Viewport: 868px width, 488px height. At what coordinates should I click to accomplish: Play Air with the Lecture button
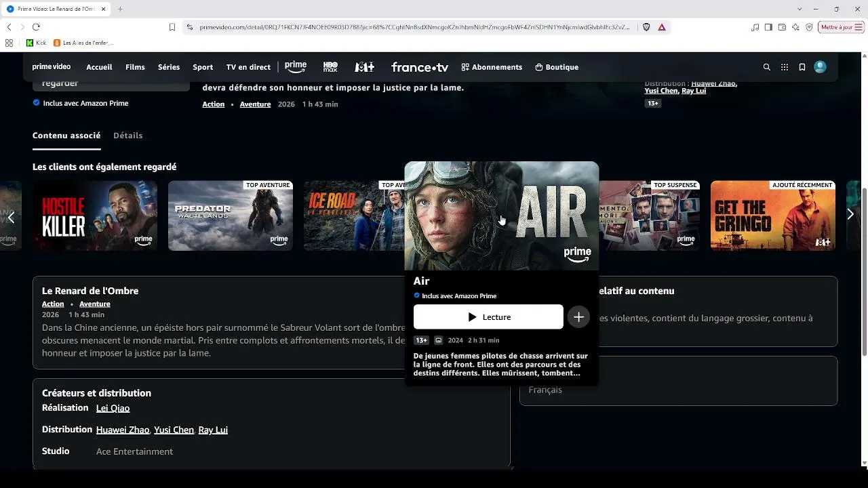[x=488, y=317]
